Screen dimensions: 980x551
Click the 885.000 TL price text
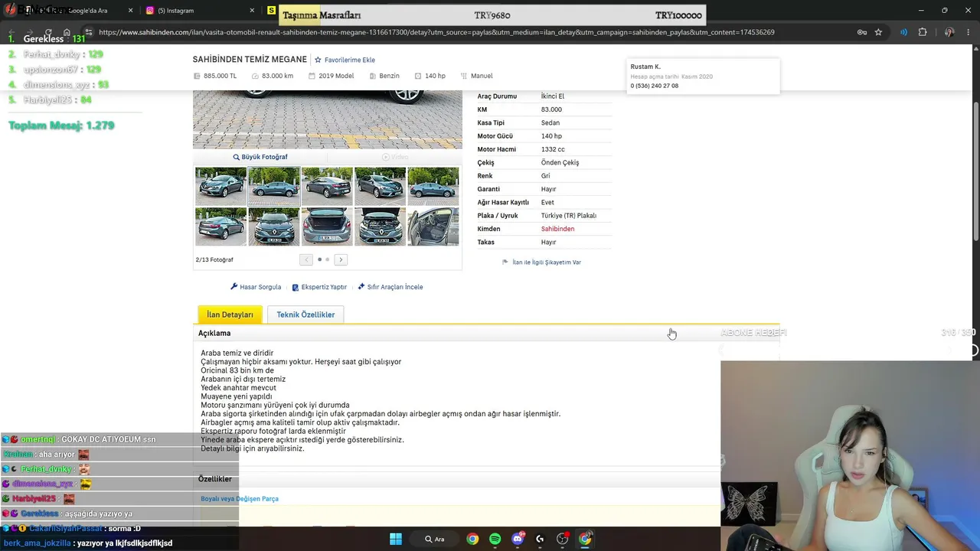pyautogui.click(x=220, y=76)
